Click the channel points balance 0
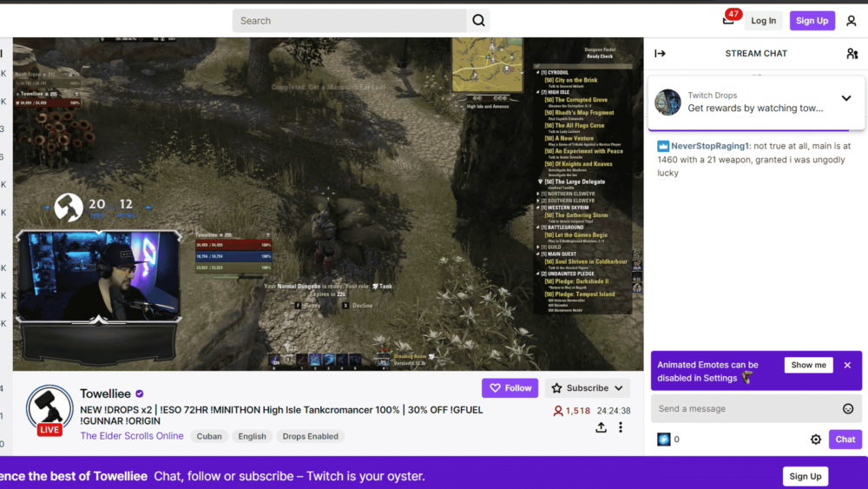 pos(676,439)
